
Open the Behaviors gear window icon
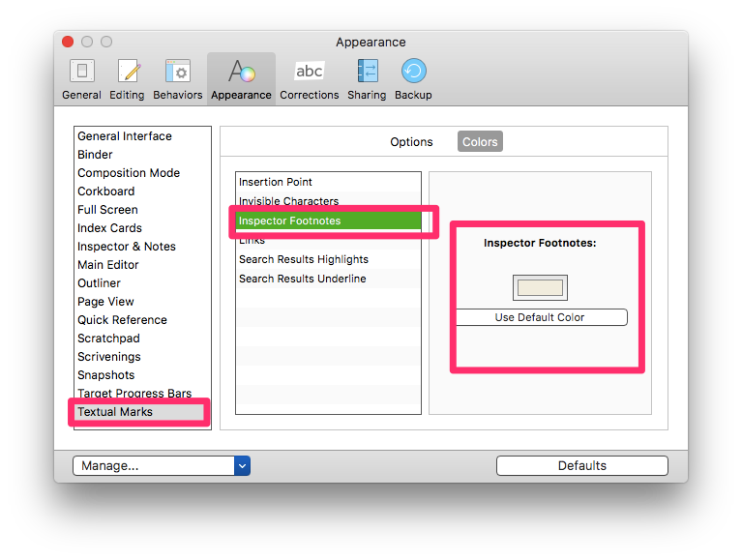coord(178,72)
